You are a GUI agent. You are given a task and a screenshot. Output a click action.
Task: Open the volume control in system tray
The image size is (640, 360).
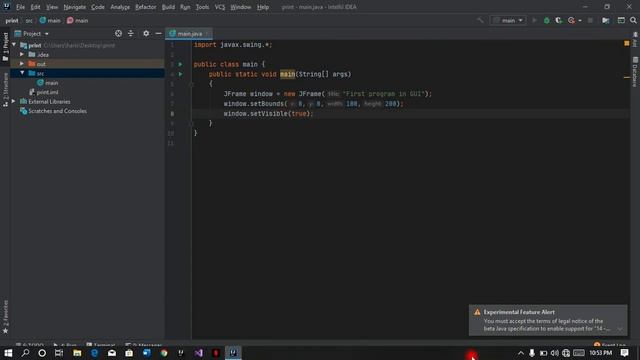(554, 353)
